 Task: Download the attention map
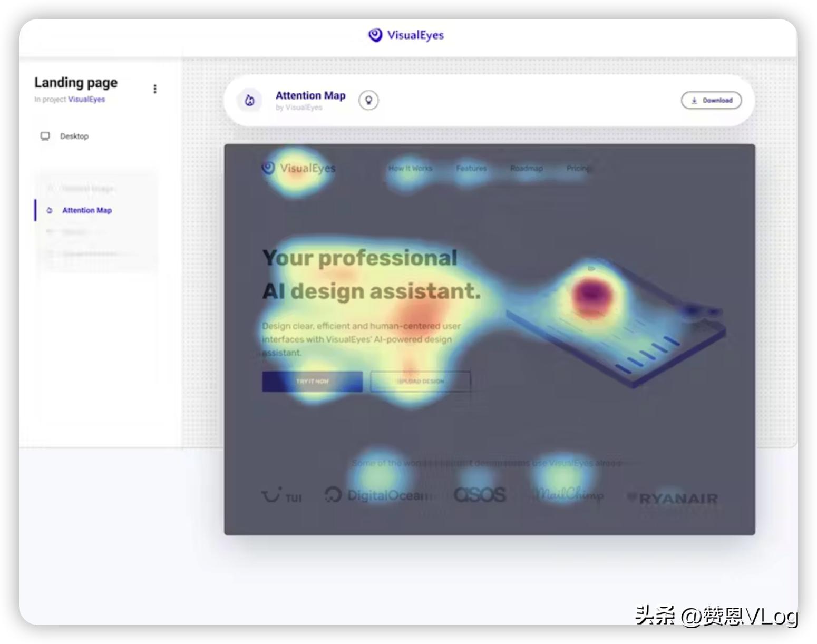tap(711, 100)
